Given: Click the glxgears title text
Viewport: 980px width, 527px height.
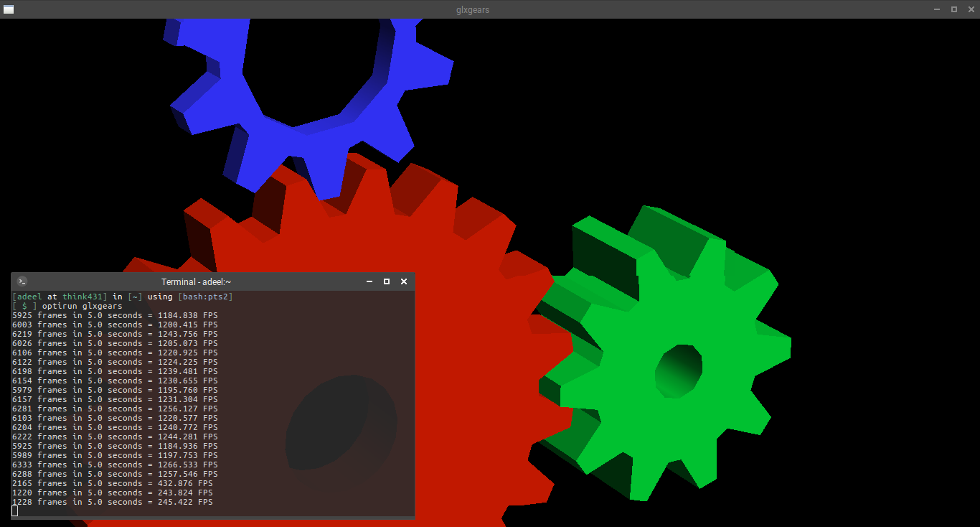Looking at the screenshot, I should (473, 10).
